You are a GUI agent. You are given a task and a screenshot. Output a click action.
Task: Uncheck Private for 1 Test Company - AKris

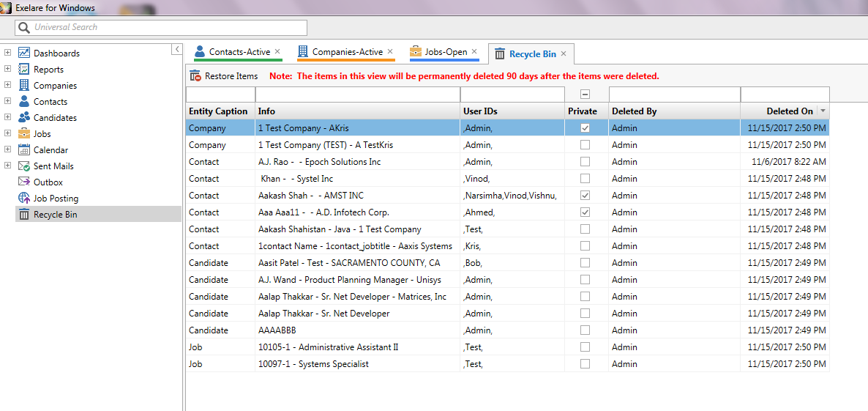point(585,128)
